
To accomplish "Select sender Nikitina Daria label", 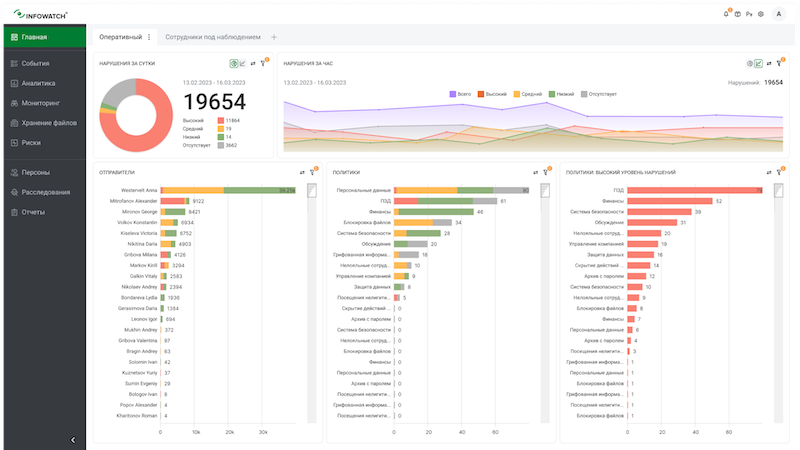I will click(142, 244).
